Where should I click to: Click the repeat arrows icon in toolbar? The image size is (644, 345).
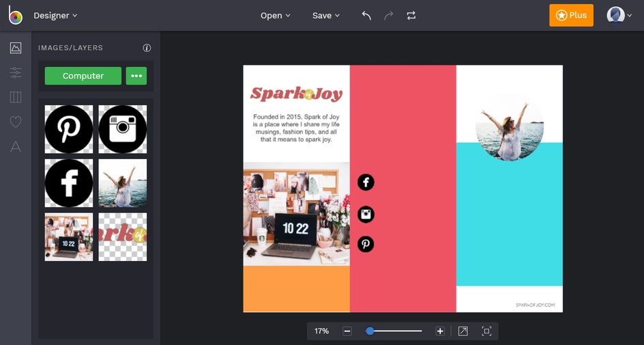(411, 16)
